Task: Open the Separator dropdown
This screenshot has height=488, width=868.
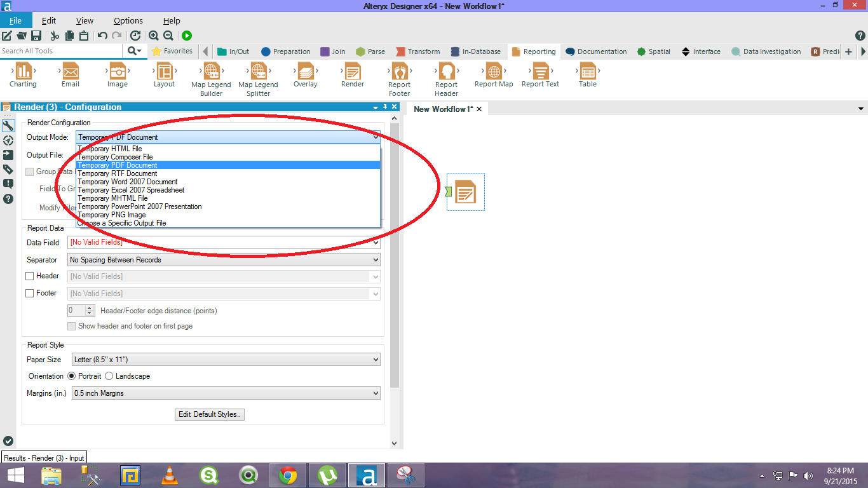Action: (x=224, y=259)
